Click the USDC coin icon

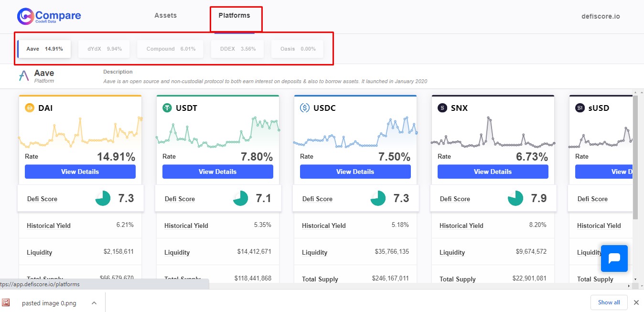(305, 108)
